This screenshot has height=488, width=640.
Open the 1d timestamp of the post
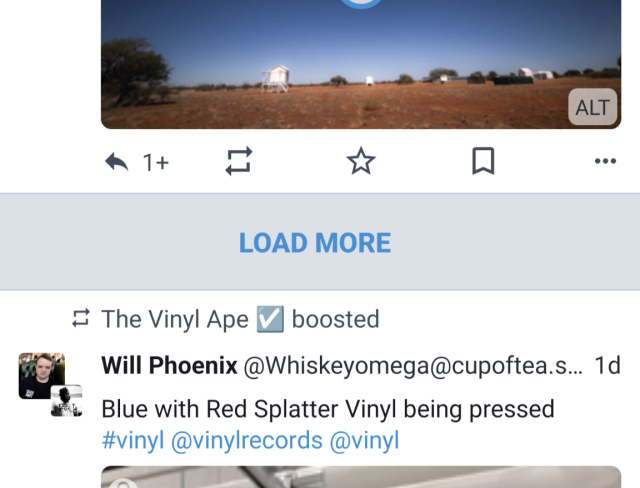point(607,366)
